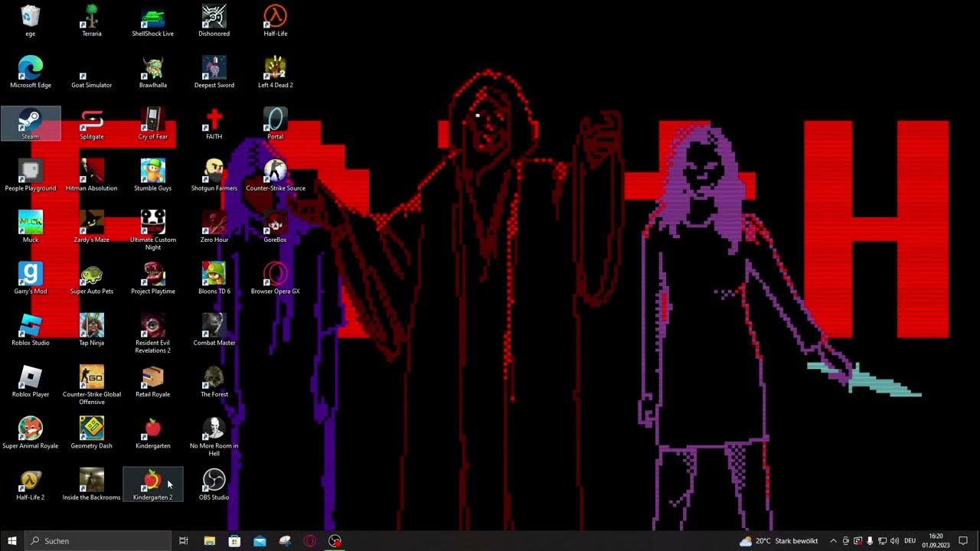Image resolution: width=980 pixels, height=551 pixels.
Task: Select the Kindergarten 2 shortcut
Action: click(x=153, y=484)
